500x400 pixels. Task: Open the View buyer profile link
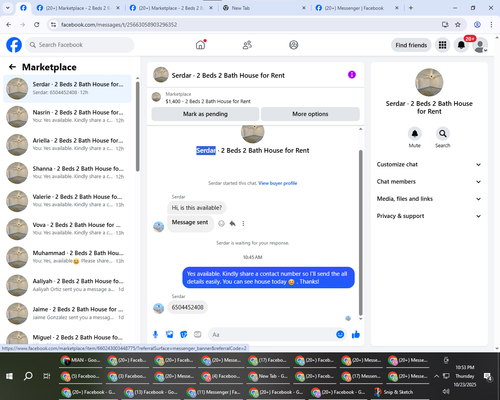pyautogui.click(x=278, y=183)
